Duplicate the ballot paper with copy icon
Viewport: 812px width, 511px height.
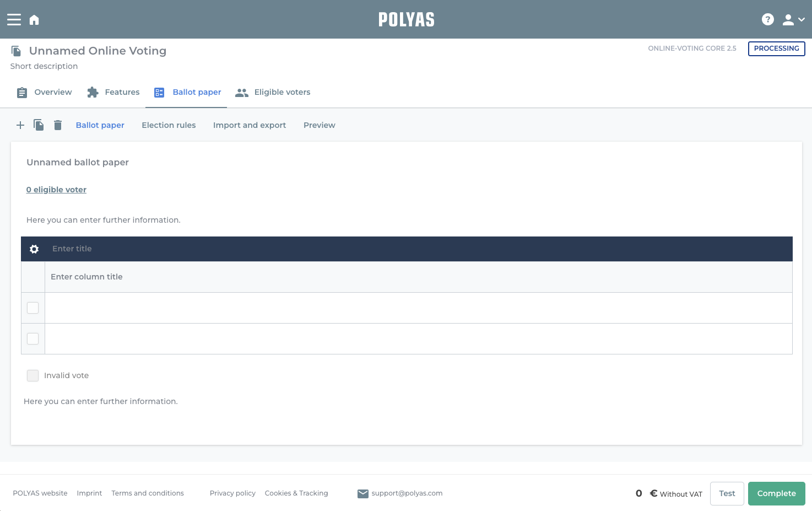pyautogui.click(x=39, y=125)
